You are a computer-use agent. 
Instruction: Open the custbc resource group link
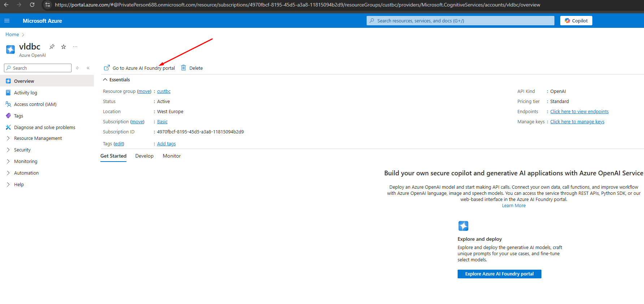[164, 91]
